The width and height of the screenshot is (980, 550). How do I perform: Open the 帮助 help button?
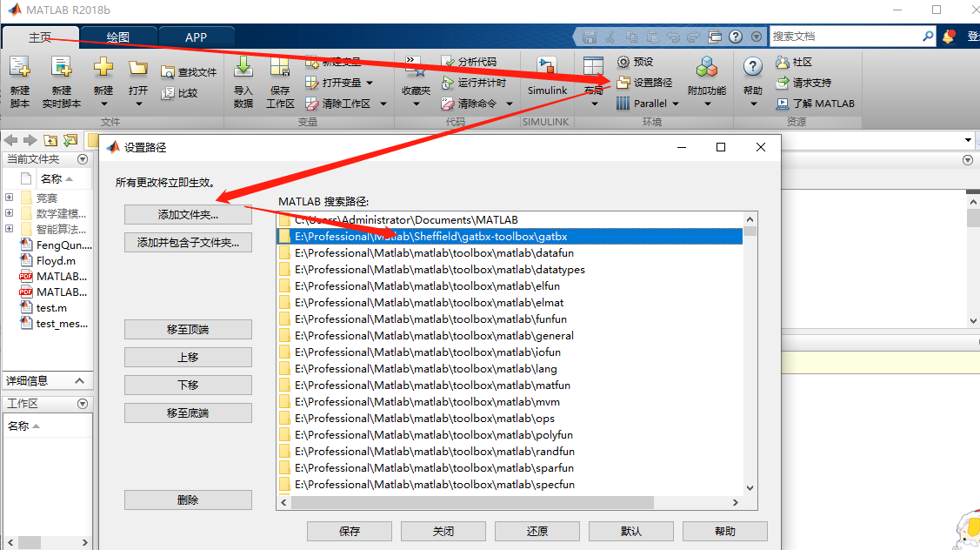(752, 82)
